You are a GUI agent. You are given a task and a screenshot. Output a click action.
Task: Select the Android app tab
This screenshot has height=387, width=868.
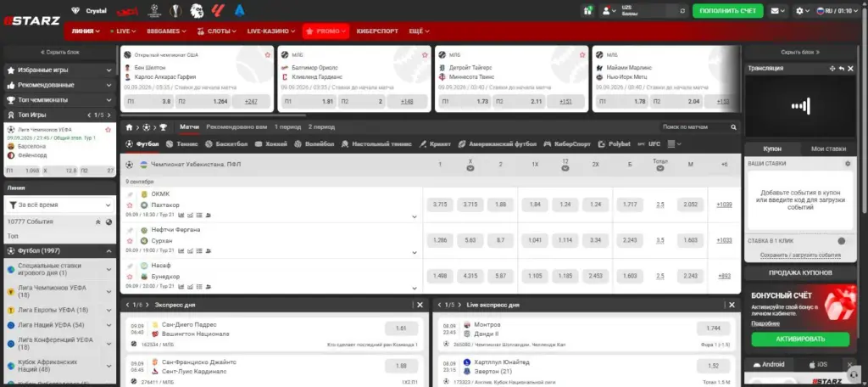[x=768, y=364]
